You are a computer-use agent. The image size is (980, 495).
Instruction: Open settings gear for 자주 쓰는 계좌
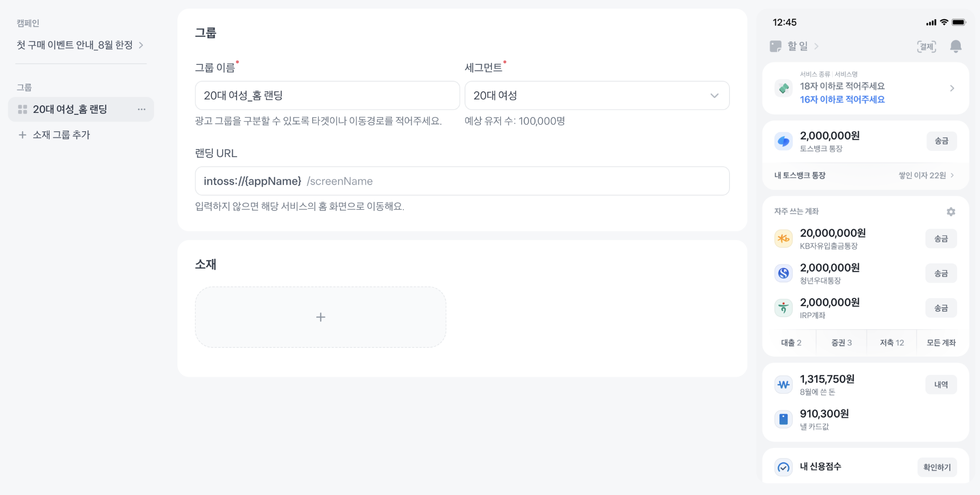951,212
